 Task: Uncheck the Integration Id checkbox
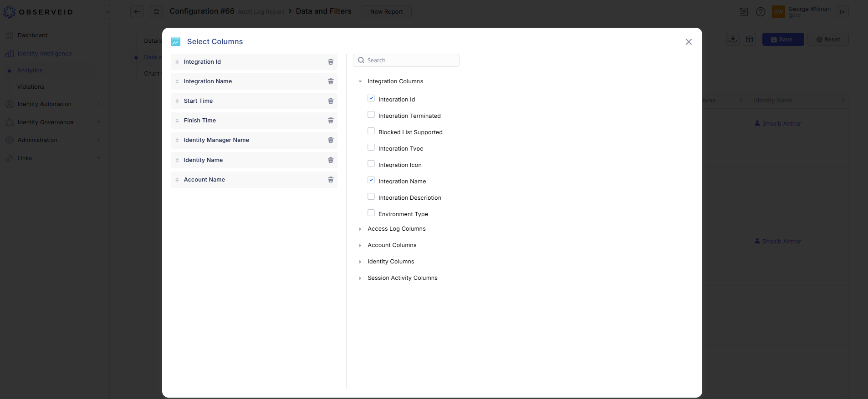(x=371, y=98)
